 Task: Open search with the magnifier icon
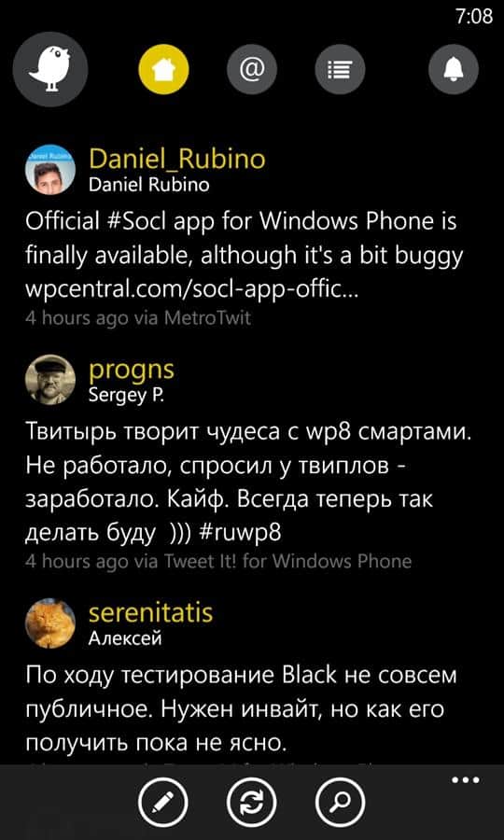pos(340,801)
